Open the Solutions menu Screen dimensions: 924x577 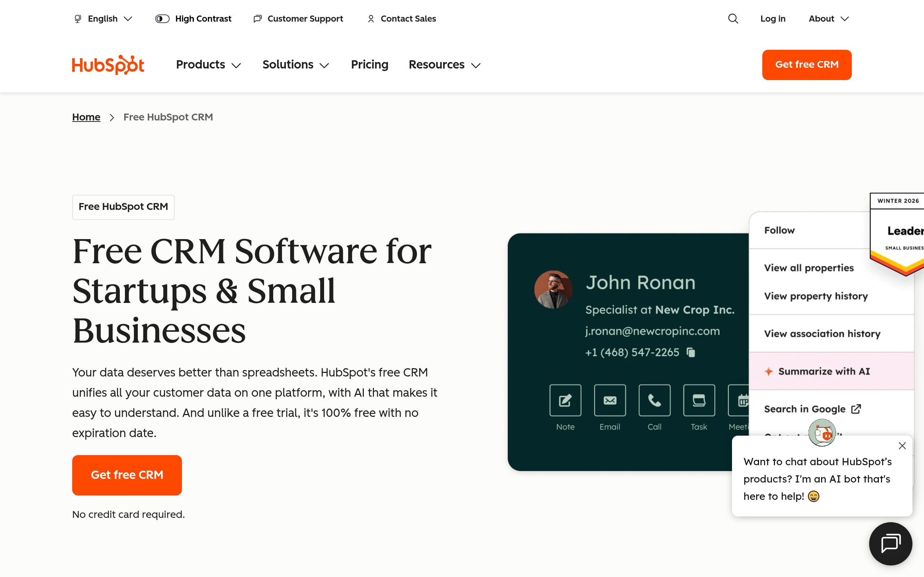point(296,65)
